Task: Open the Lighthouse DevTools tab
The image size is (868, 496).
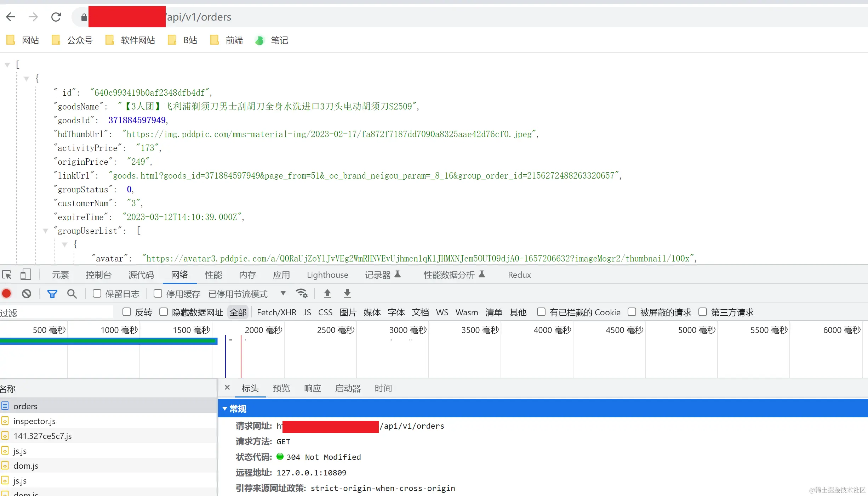Action: click(x=327, y=275)
